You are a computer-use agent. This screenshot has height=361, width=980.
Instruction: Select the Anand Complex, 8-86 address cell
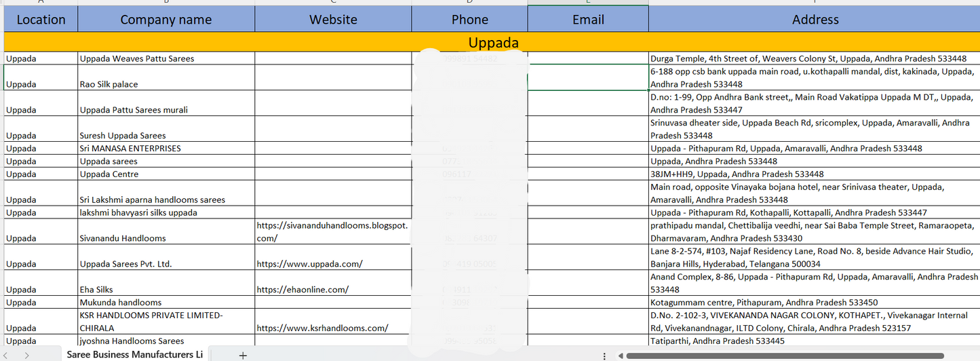pyautogui.click(x=815, y=284)
